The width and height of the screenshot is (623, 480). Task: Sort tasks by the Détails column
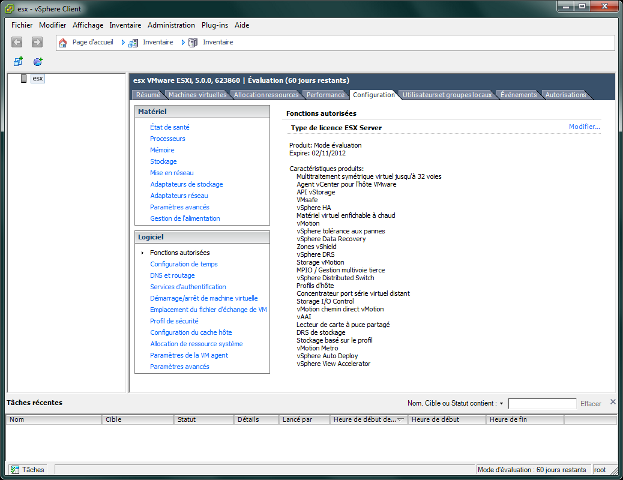[256, 420]
